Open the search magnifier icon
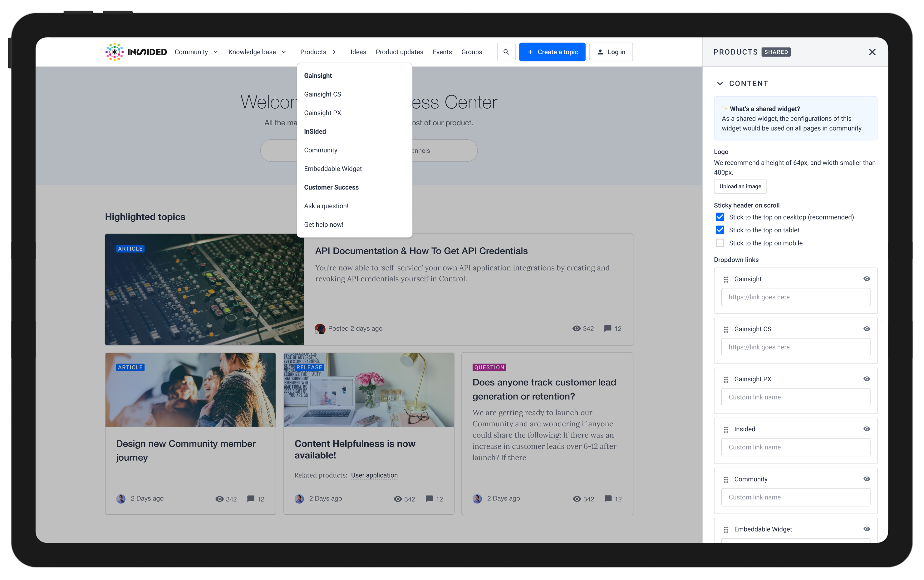The height and width of the screenshot is (580, 924). [506, 52]
